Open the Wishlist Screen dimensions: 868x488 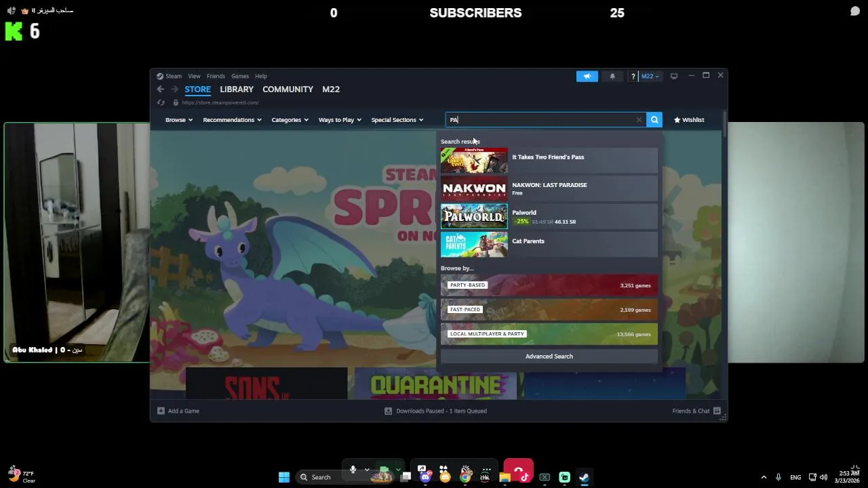(x=689, y=120)
